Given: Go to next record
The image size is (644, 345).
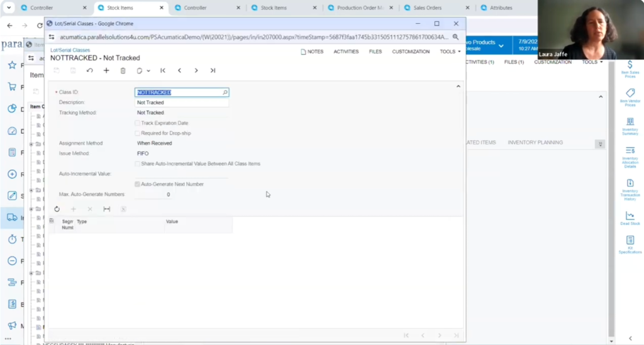Looking at the screenshot, I should click(196, 70).
